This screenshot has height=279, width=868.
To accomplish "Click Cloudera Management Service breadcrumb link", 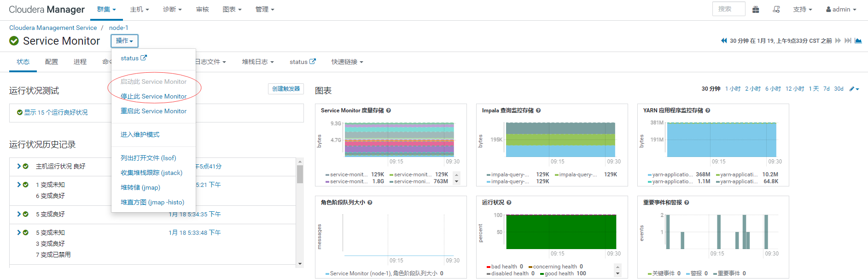I will pos(53,28).
